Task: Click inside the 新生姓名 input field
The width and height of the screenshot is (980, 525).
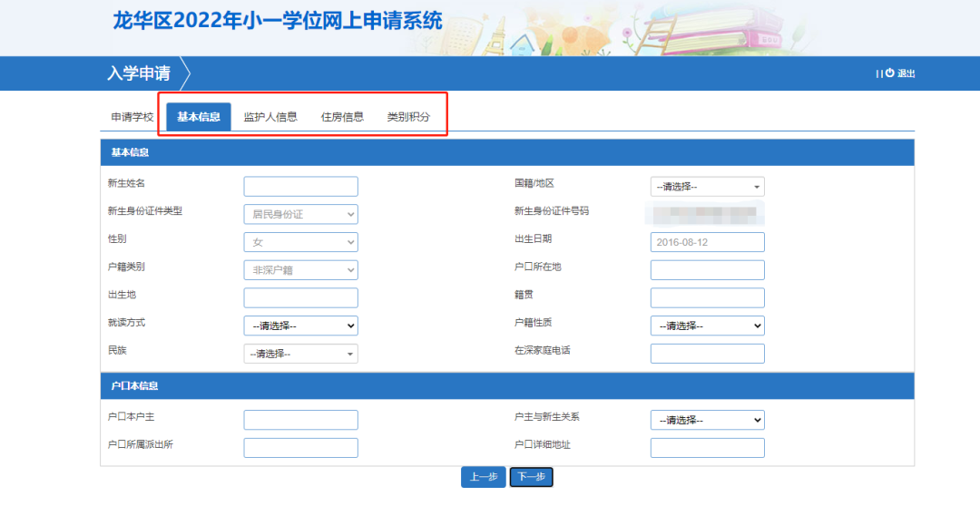Action: point(300,186)
